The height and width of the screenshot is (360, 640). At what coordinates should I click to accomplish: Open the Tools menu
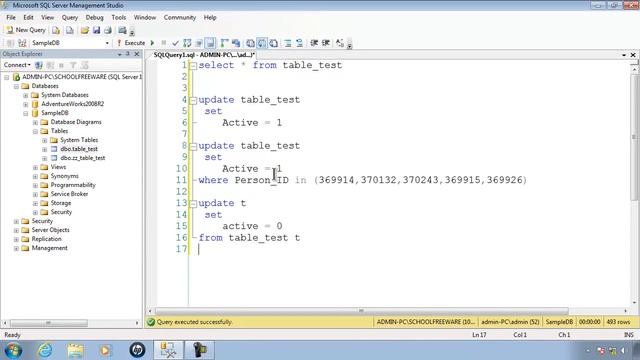click(119, 18)
